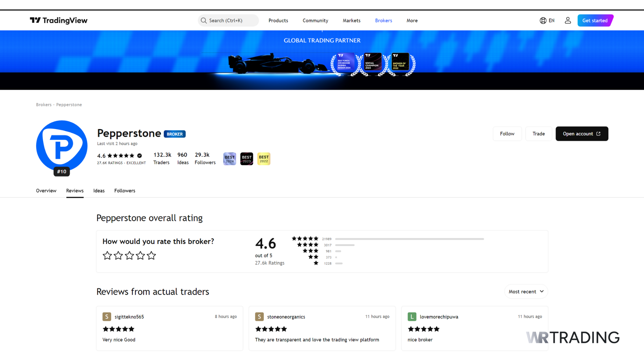The height and width of the screenshot is (362, 644).
Task: Click the Get started button
Action: [x=595, y=20]
